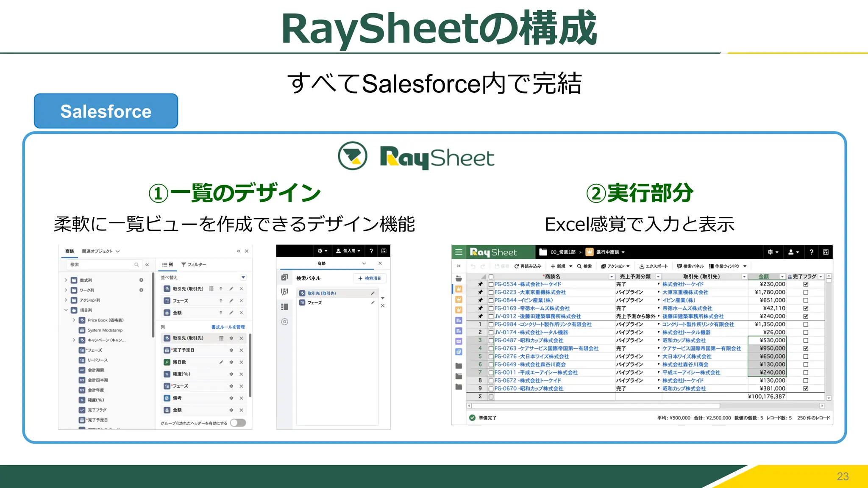Remove 金額 from the sort list
The image size is (868, 488).
[x=241, y=313]
